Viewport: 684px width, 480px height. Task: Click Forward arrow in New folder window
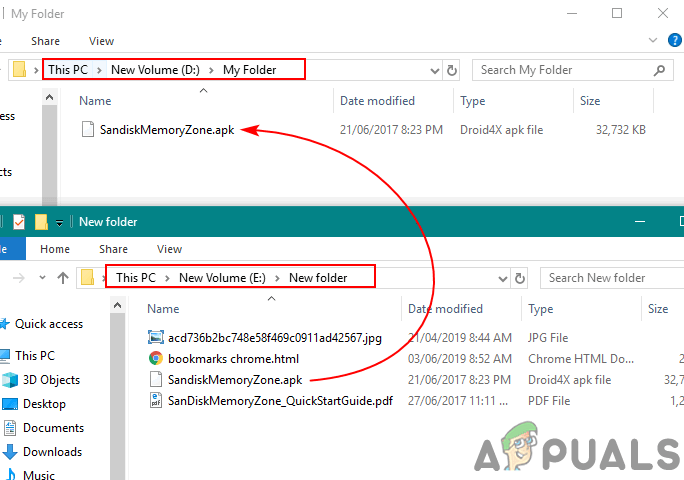coord(19,278)
